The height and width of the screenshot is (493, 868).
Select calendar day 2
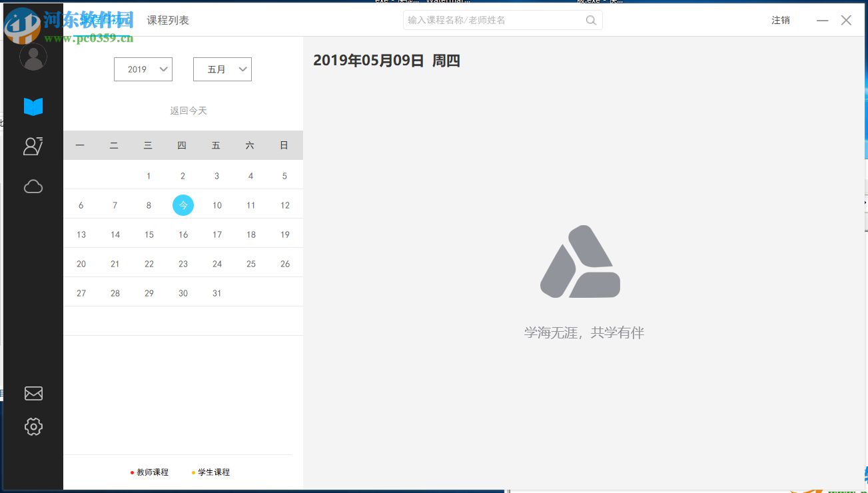pos(183,176)
